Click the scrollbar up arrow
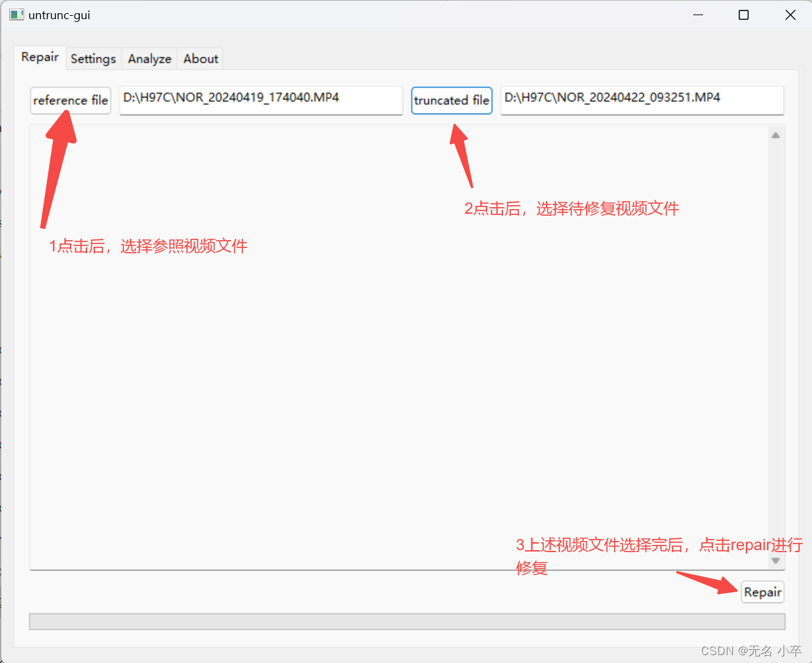 [776, 135]
